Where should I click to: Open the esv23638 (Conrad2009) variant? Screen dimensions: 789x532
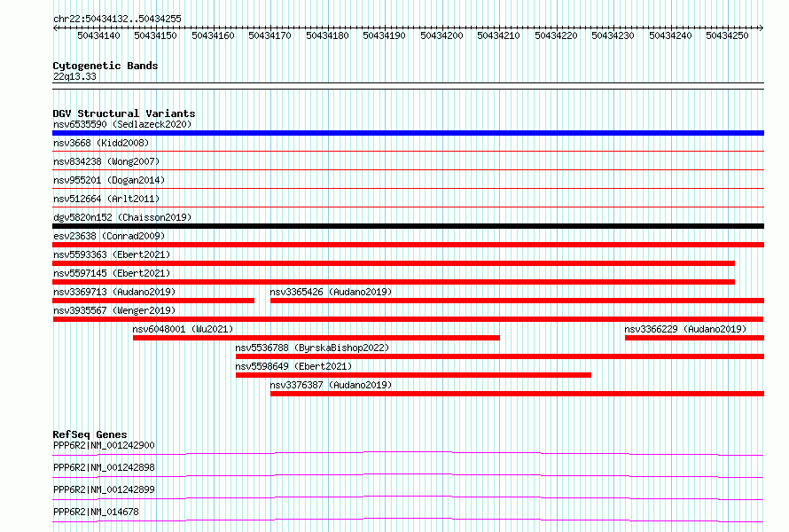109,236
